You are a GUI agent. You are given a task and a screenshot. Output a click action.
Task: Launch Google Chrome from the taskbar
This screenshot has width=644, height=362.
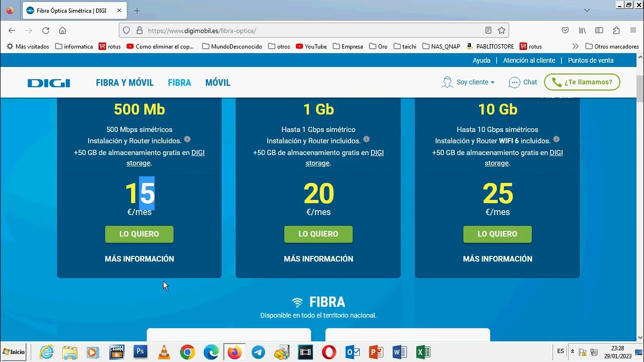point(187,352)
